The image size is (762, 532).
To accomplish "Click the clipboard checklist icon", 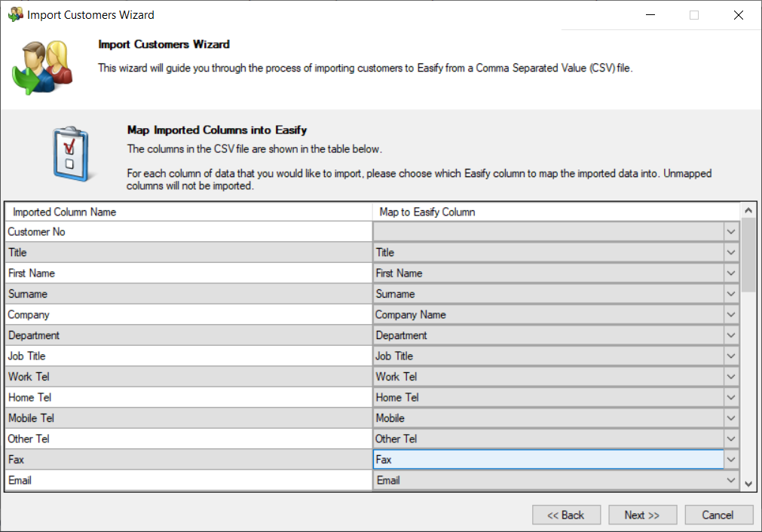I will tap(72, 153).
